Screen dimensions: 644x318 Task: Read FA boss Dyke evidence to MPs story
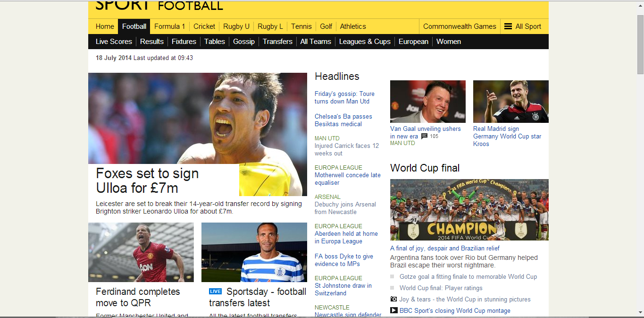click(x=344, y=260)
